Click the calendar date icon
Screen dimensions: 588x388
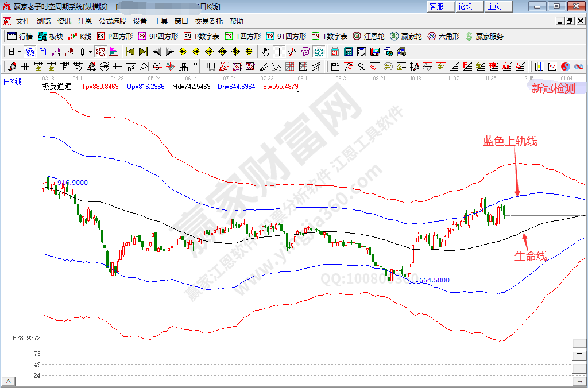(335, 52)
